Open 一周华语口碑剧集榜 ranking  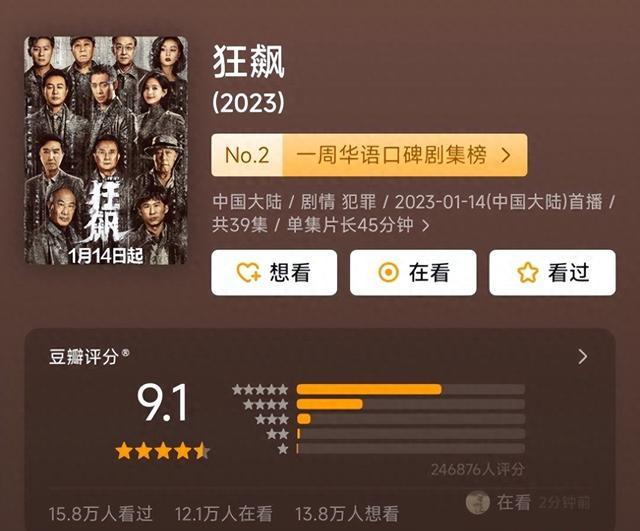click(391, 155)
